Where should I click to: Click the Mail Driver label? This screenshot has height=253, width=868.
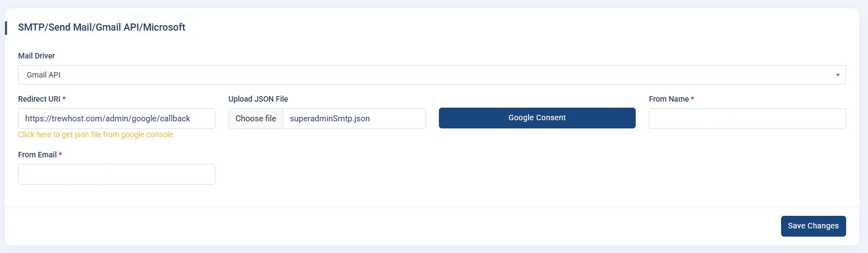37,56
